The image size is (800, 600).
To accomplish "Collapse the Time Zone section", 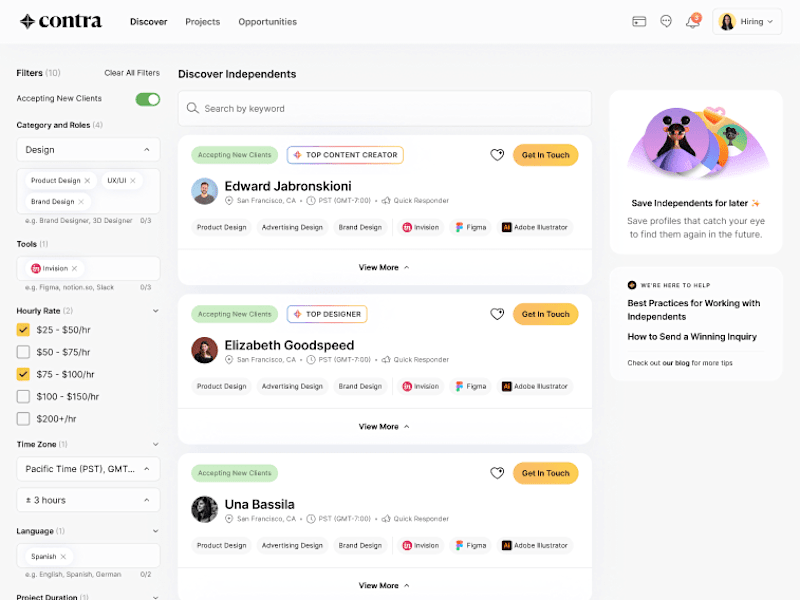I will click(156, 444).
